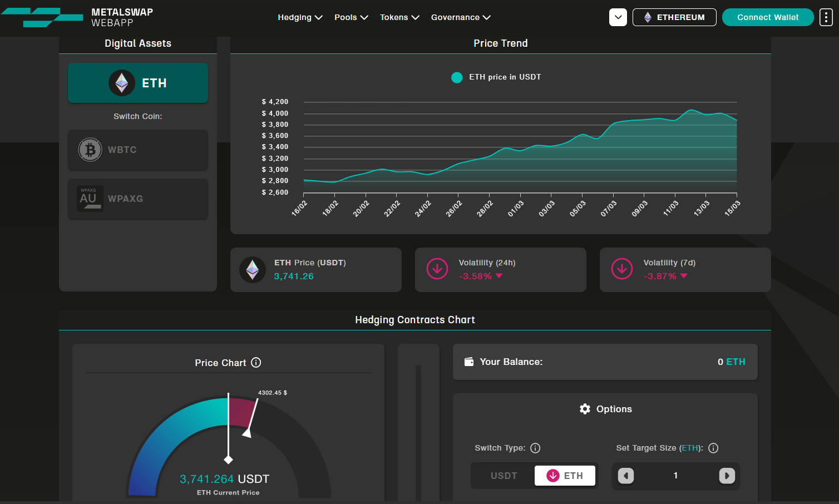Open the Governance menu
Viewport: 839px width, 504px height.
(461, 17)
